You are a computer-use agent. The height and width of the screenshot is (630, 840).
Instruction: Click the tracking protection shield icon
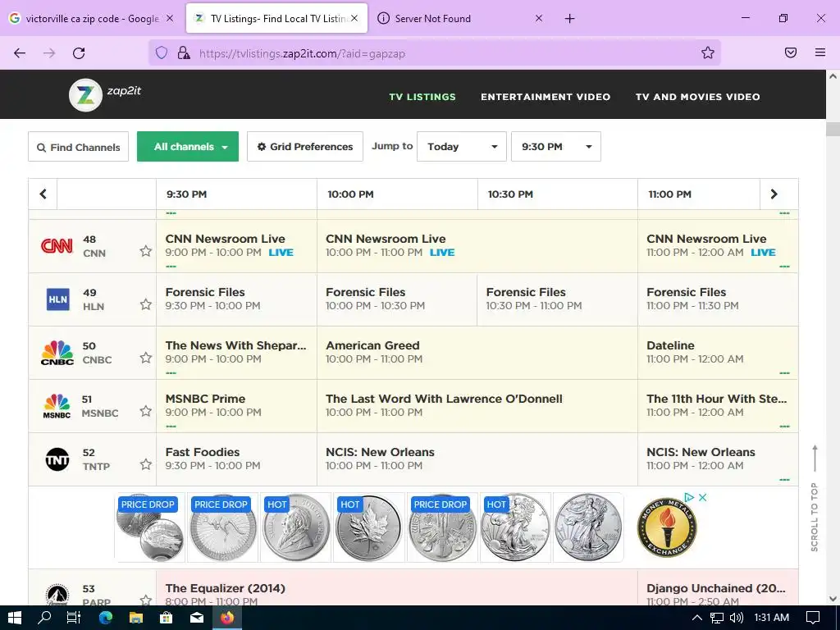click(162, 52)
